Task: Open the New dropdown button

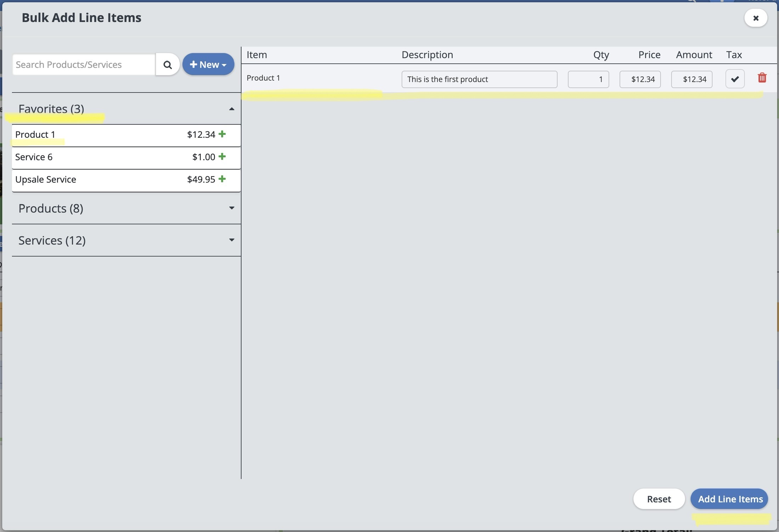Action: tap(208, 64)
